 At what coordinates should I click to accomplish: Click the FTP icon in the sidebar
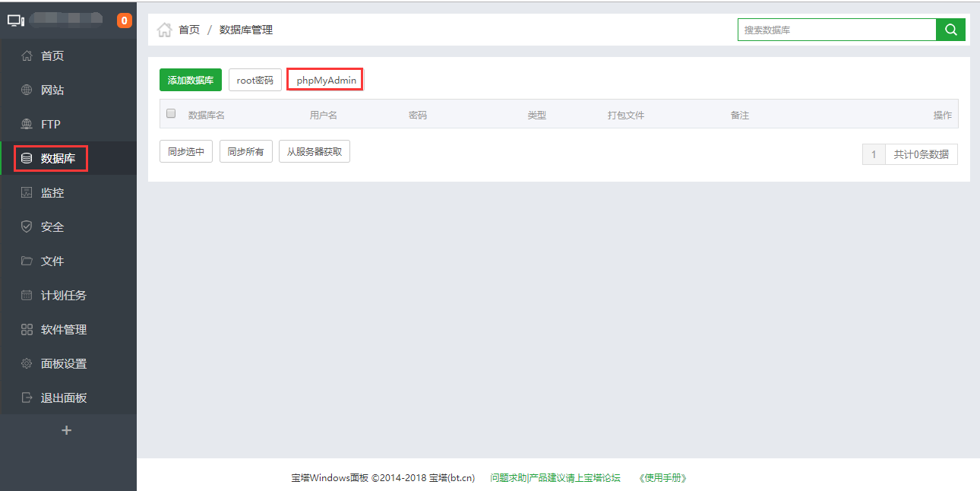point(27,124)
